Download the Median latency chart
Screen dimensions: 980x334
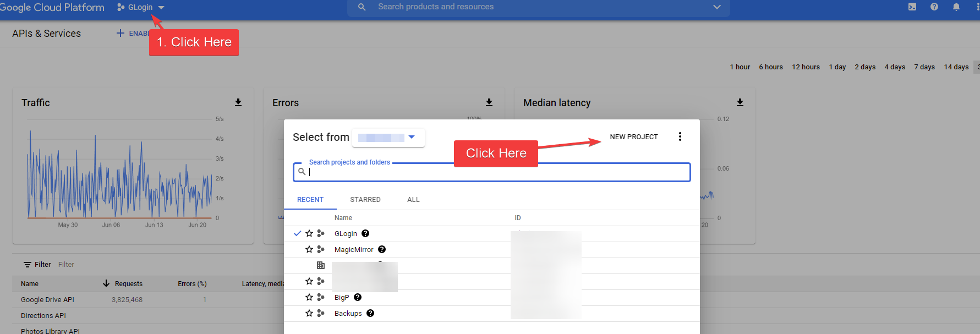point(740,102)
